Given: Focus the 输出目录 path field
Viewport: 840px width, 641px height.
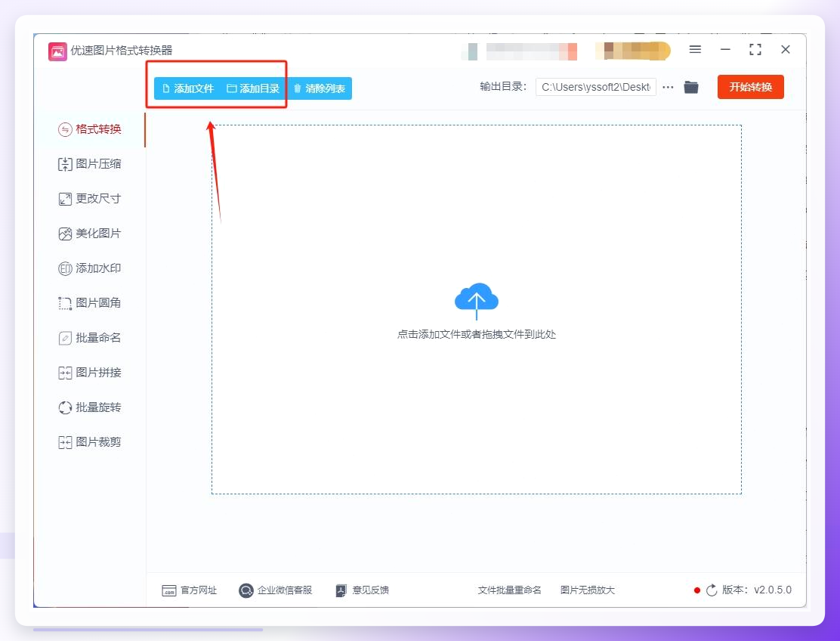Looking at the screenshot, I should [596, 88].
